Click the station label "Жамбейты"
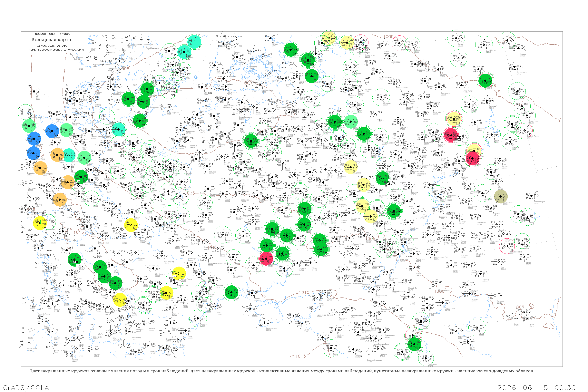 (x=481, y=254)
